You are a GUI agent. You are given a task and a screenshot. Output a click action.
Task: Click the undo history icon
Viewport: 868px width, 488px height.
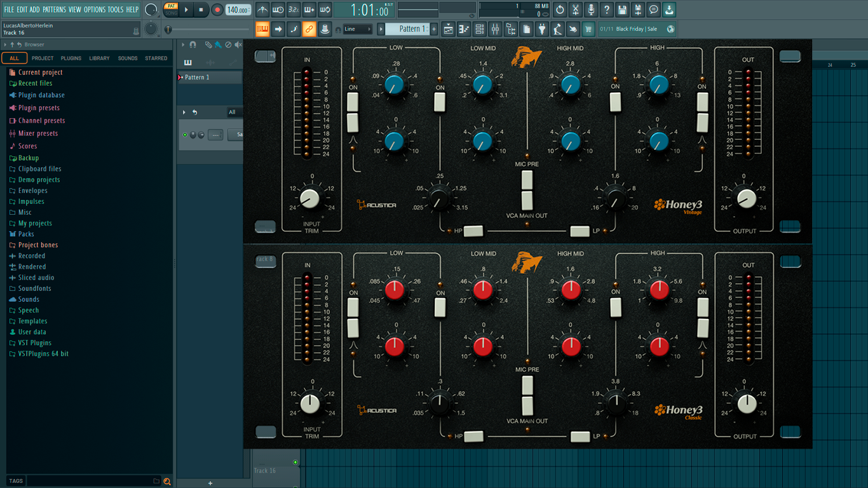(560, 10)
